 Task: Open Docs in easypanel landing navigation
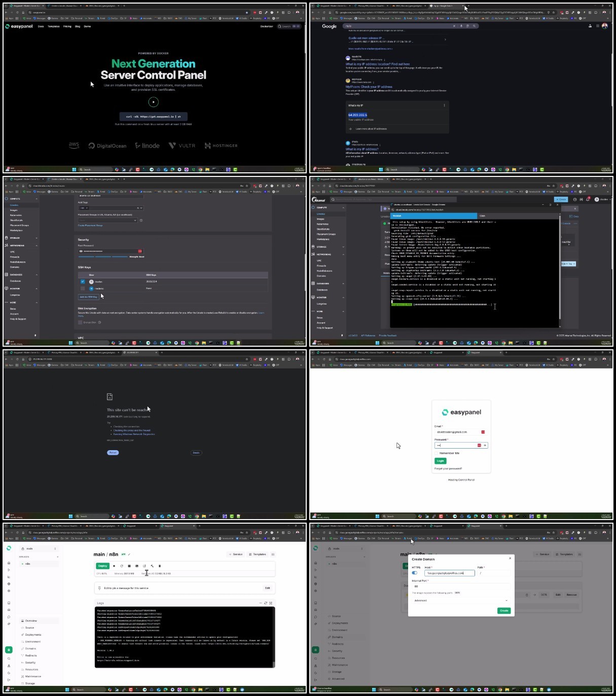coord(41,26)
